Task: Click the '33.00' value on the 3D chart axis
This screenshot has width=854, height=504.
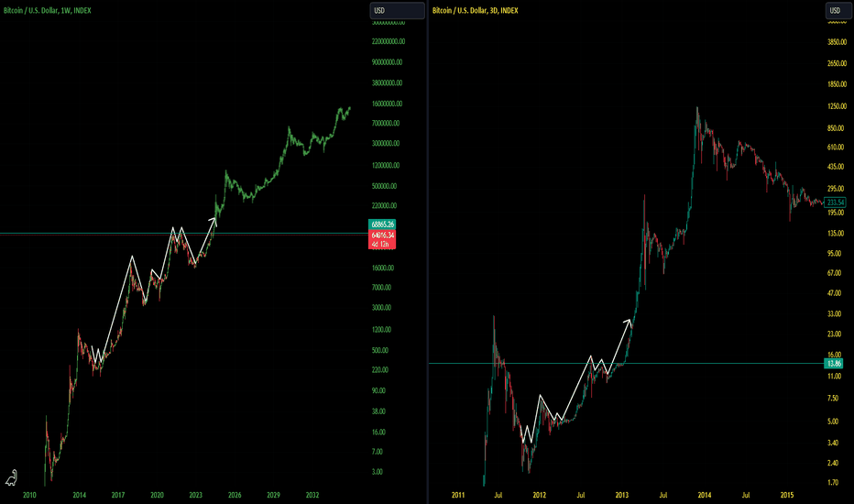Action: coord(835,313)
